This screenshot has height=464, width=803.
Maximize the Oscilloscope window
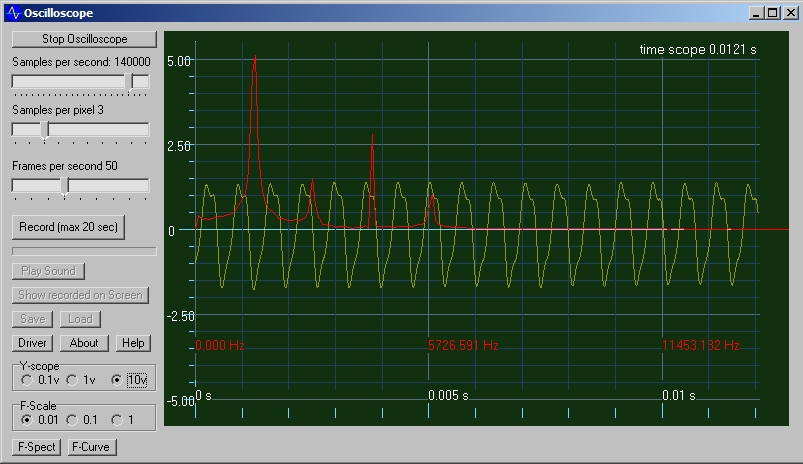pyautogui.click(x=773, y=13)
